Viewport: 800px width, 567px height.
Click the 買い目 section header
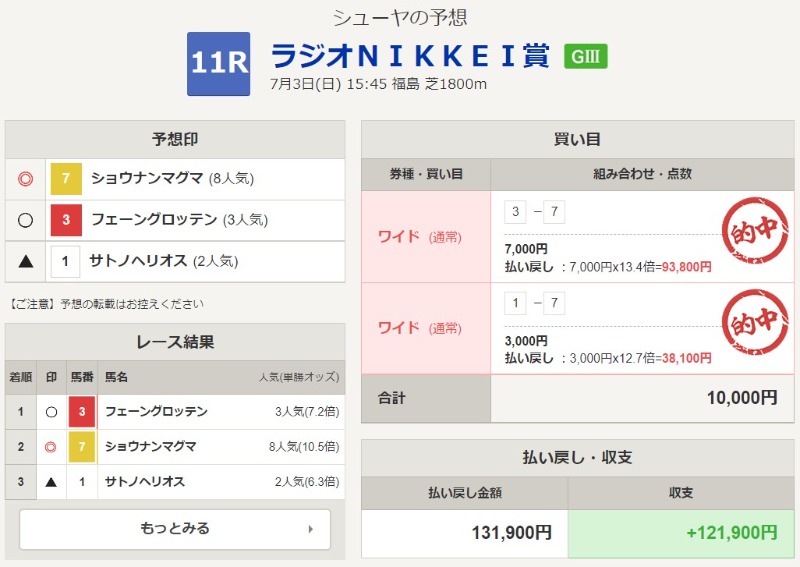tap(578, 139)
